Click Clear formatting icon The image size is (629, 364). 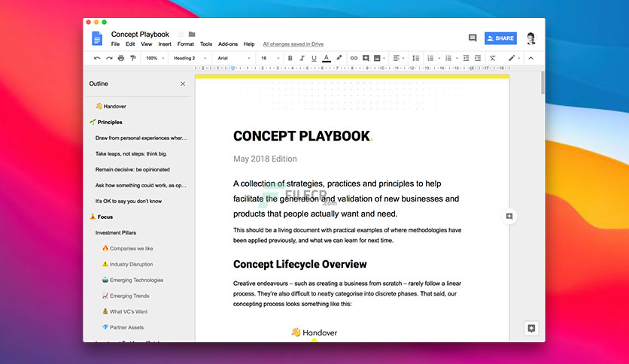(493, 58)
